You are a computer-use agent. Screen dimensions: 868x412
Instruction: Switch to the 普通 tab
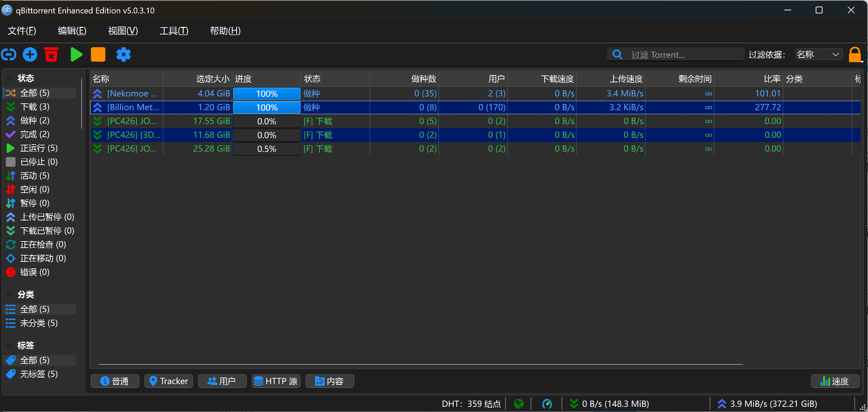point(115,381)
